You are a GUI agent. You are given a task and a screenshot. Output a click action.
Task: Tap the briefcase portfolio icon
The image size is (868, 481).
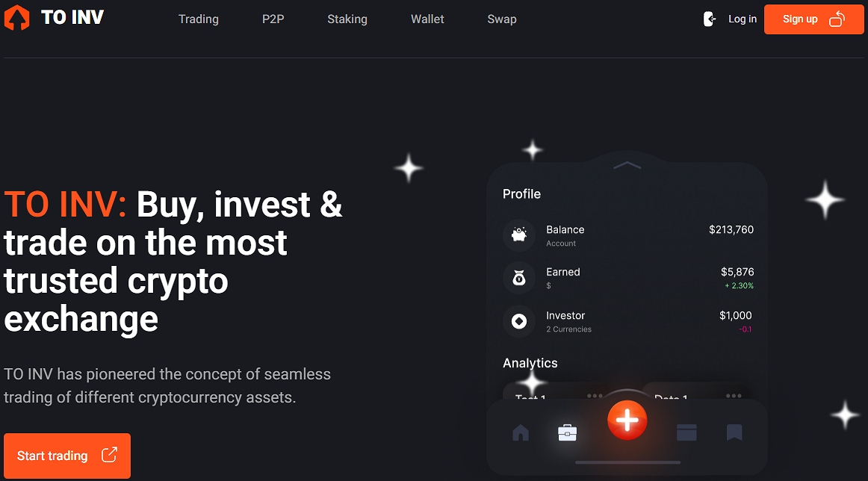pyautogui.click(x=568, y=432)
